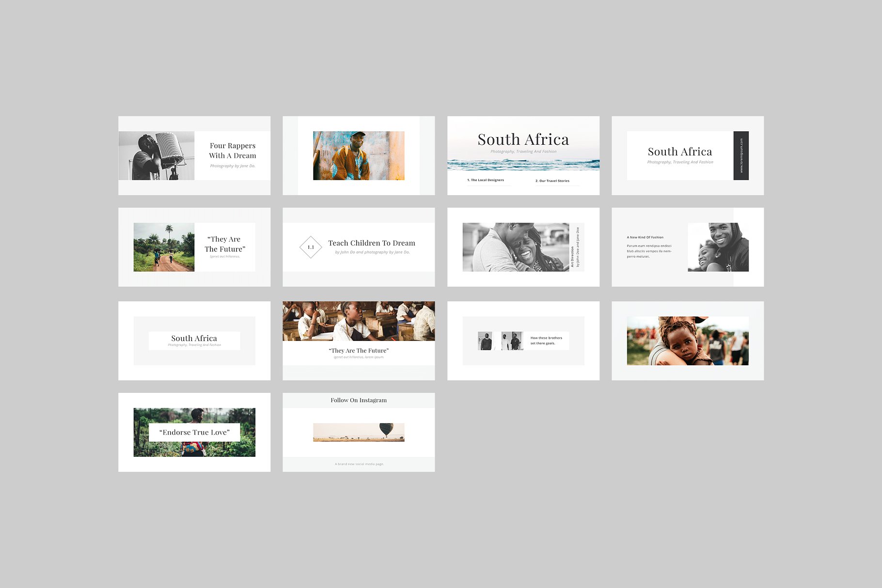Screen dimensions: 882x588
Task: Click the South Africa ocean title slide
Action: pyautogui.click(x=523, y=139)
